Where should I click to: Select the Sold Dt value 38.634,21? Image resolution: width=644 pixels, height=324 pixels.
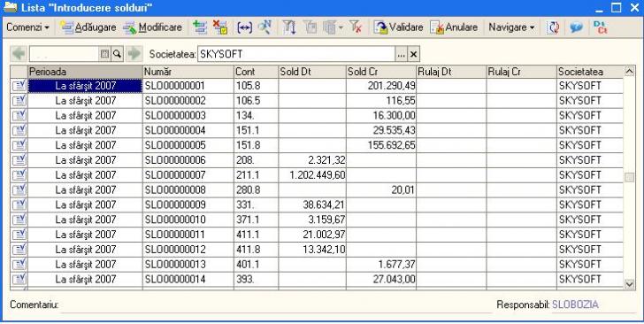312,204
